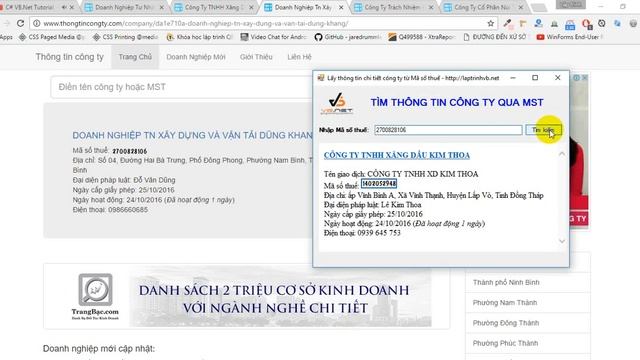Open CÔNG TY TNHH XĂNG DẦU KIM THOA link
640x360 pixels.
pos(397,155)
